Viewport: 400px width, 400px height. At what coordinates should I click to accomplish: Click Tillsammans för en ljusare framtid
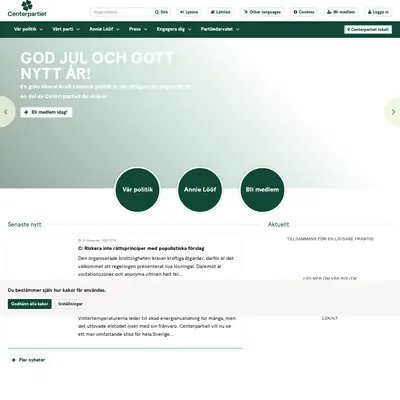(330, 239)
